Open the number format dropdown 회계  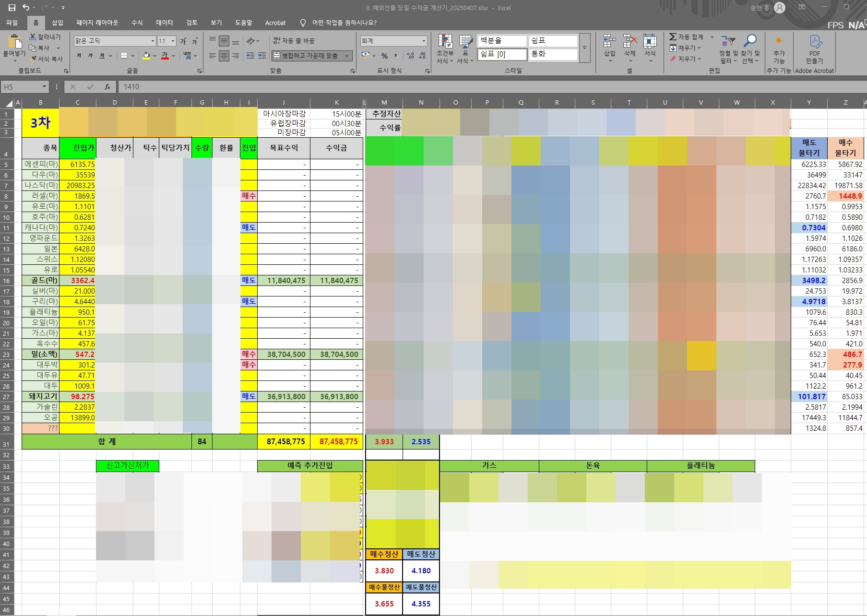[424, 41]
